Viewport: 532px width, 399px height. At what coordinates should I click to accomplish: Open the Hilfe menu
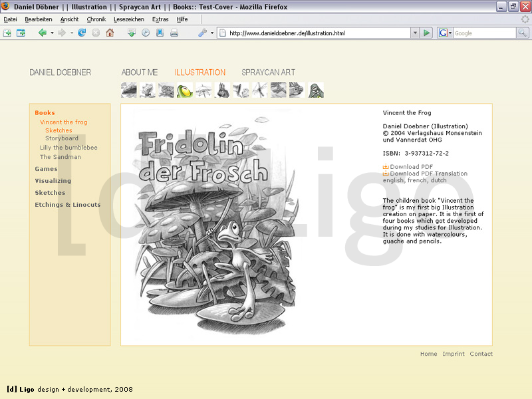point(182,19)
